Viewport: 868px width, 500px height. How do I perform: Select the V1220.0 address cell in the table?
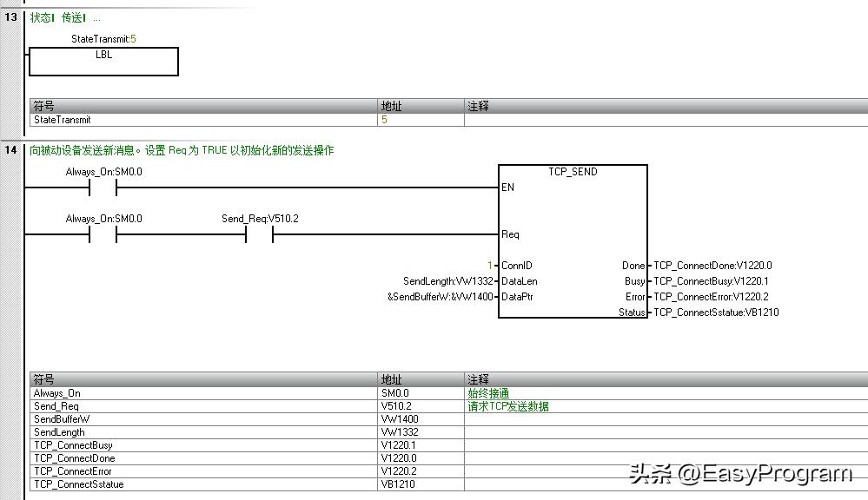click(x=421, y=458)
